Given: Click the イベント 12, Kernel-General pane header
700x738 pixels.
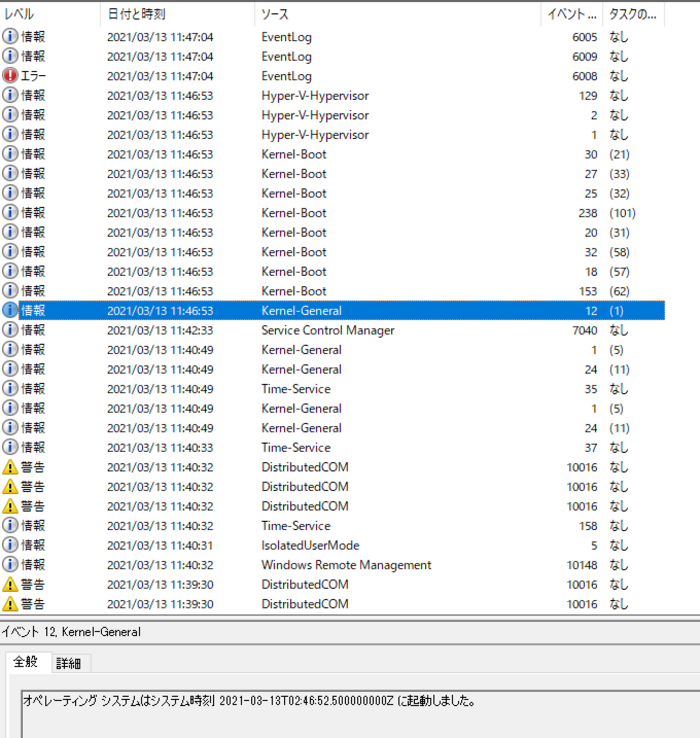Looking at the screenshot, I should pos(71,632).
